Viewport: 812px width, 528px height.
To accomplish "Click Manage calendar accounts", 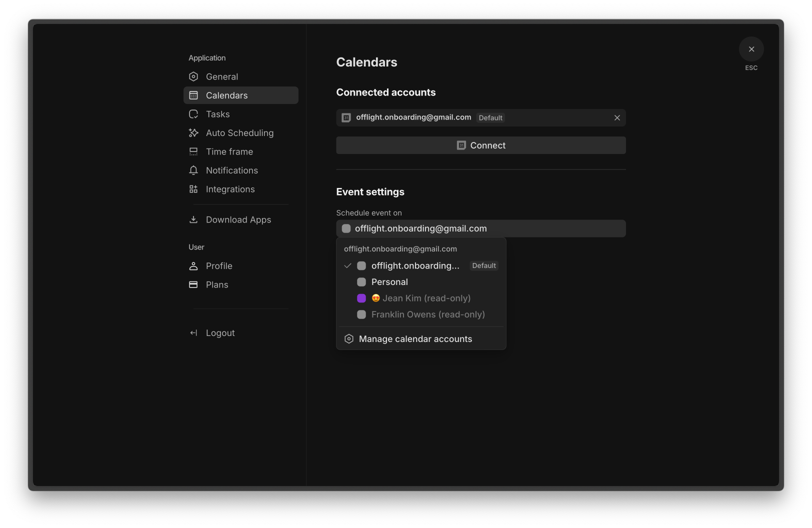I will tap(421, 339).
